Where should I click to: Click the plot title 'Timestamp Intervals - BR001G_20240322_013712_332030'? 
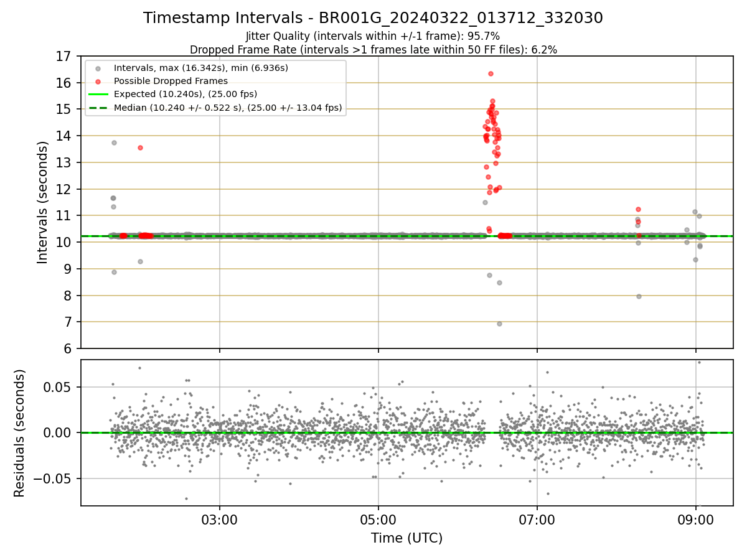[x=373, y=18]
